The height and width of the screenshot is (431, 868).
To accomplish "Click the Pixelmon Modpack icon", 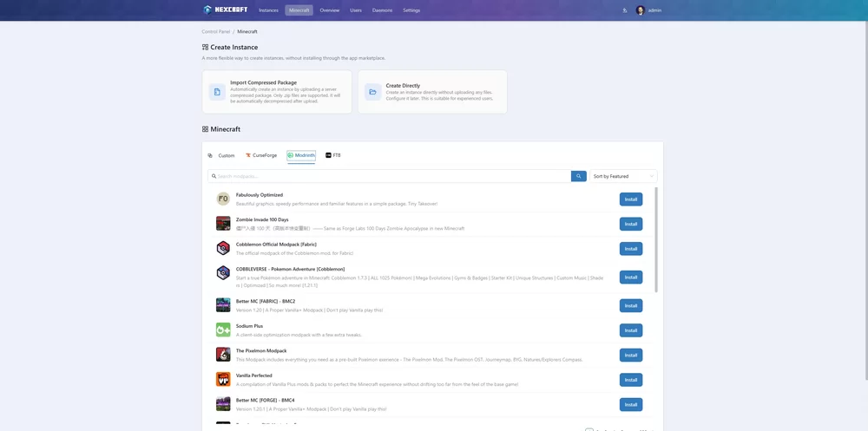I will point(223,355).
